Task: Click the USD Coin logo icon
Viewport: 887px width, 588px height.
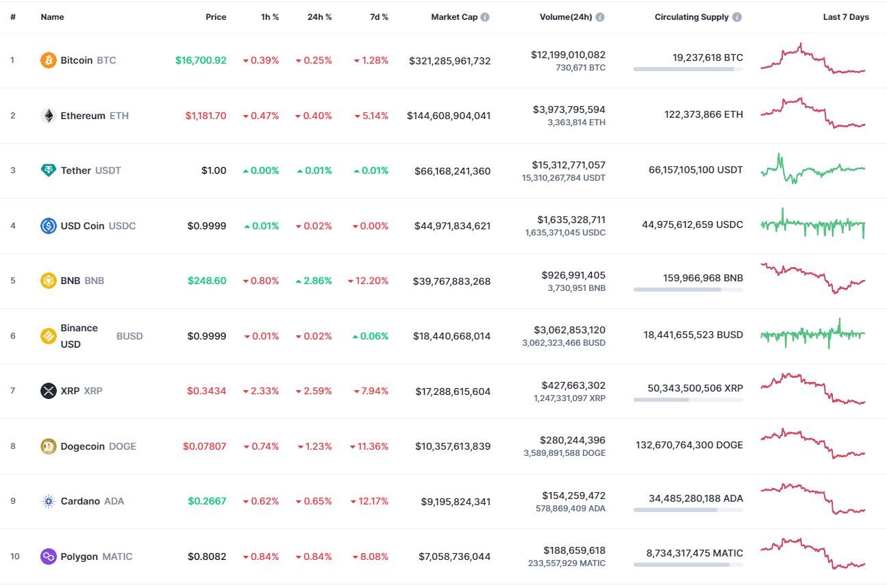Action: [48, 226]
